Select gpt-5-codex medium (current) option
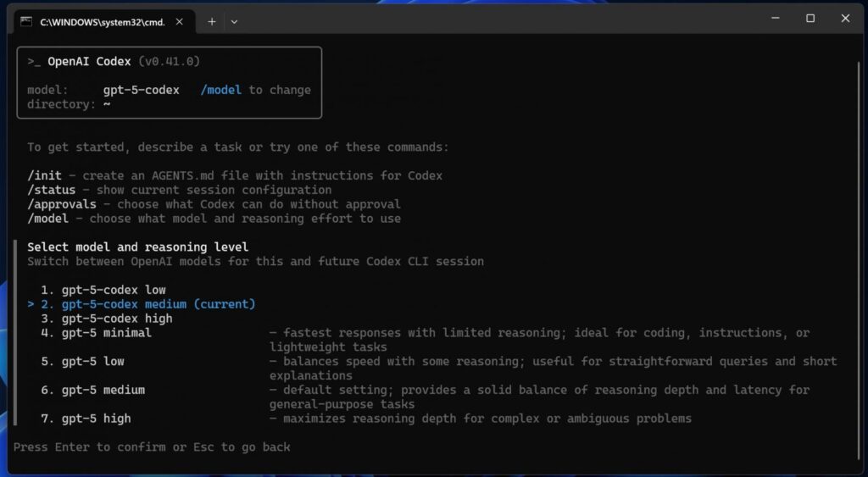 [x=158, y=304]
